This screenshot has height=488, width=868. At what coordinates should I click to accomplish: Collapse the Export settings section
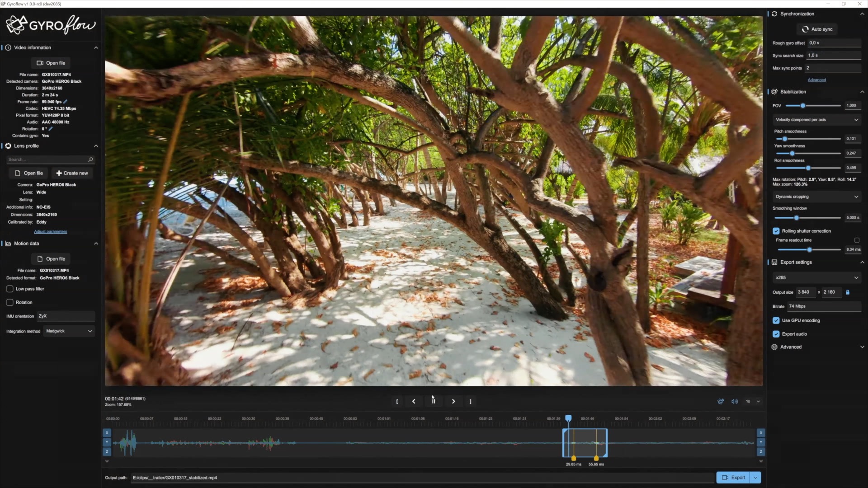coord(862,263)
